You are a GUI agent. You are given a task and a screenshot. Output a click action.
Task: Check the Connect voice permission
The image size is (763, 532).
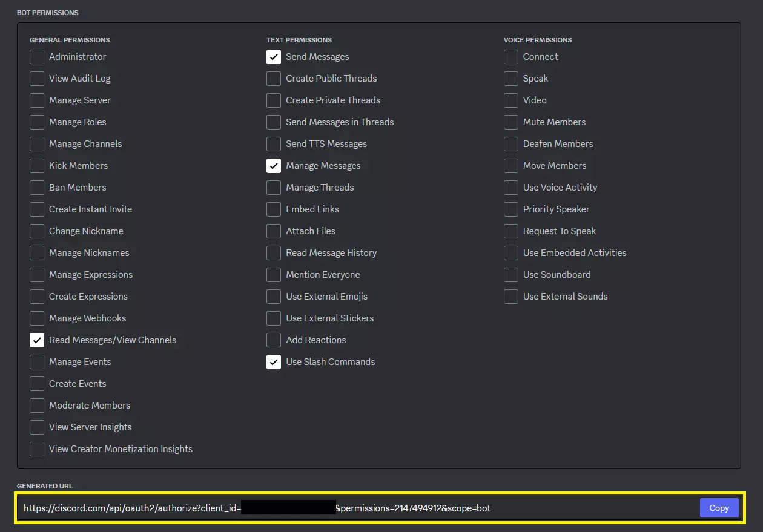[x=511, y=57]
